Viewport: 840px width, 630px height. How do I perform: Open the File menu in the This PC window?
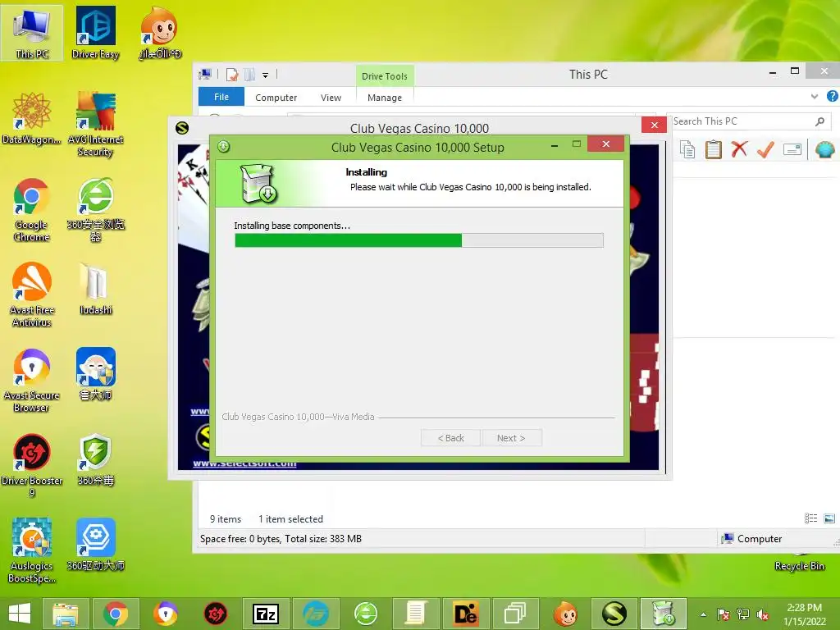click(221, 97)
